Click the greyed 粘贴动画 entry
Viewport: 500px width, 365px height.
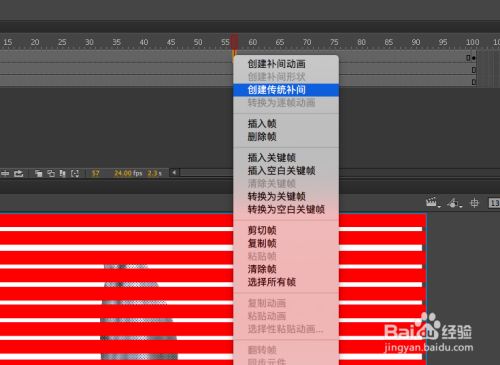(286, 316)
